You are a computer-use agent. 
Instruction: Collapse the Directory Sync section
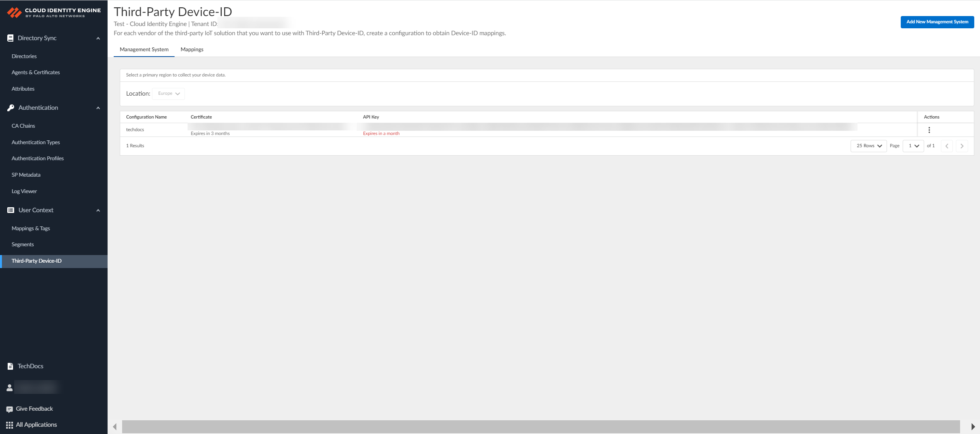click(x=98, y=38)
